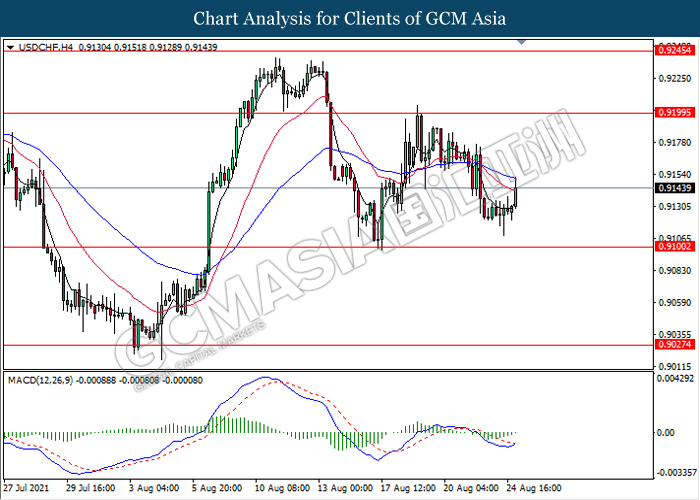Screen dimensions: 700x500
Task: Click the 0.90115 price scale value
Action: [675, 367]
